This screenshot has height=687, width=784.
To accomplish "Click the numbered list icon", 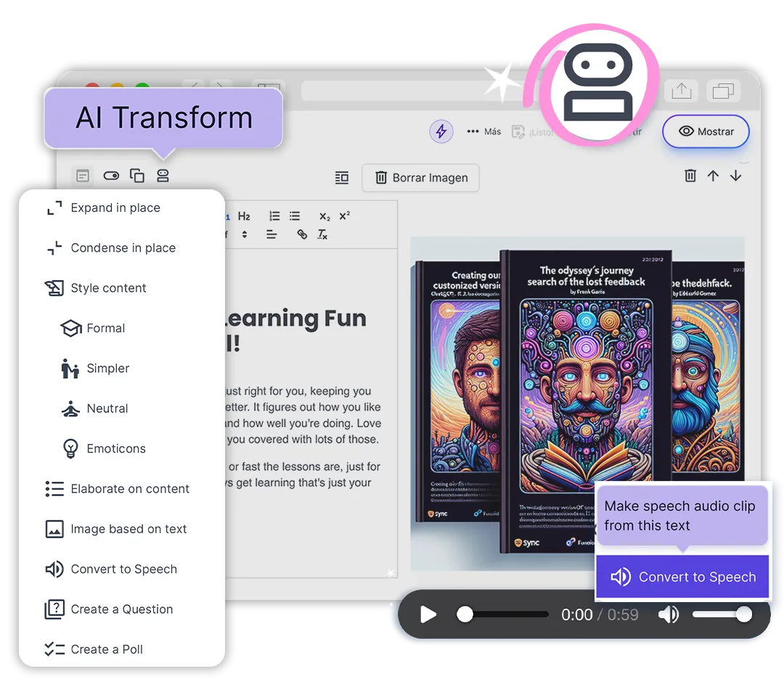I will tap(274, 215).
